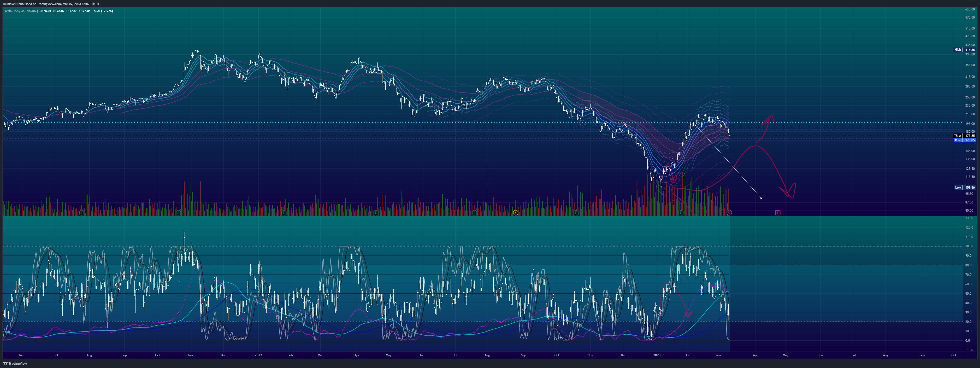Viewport: 980px width, 368px height.
Task: Click the July 2021 earnings marker
Action: click(x=81, y=213)
